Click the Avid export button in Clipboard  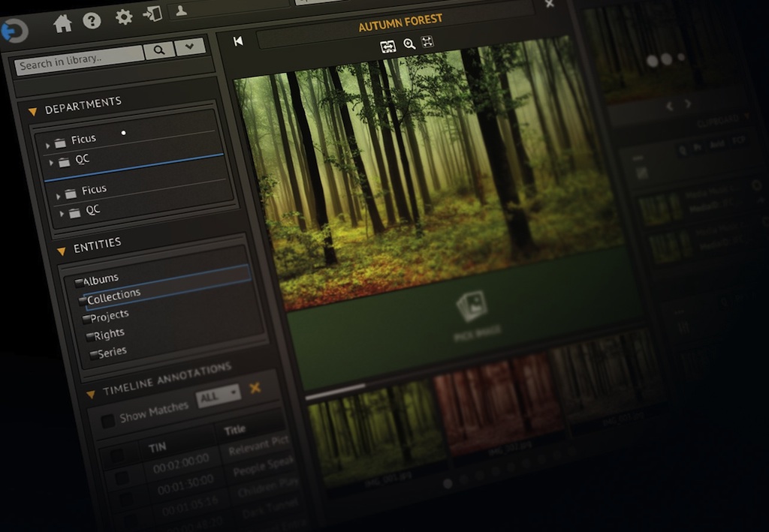click(716, 144)
